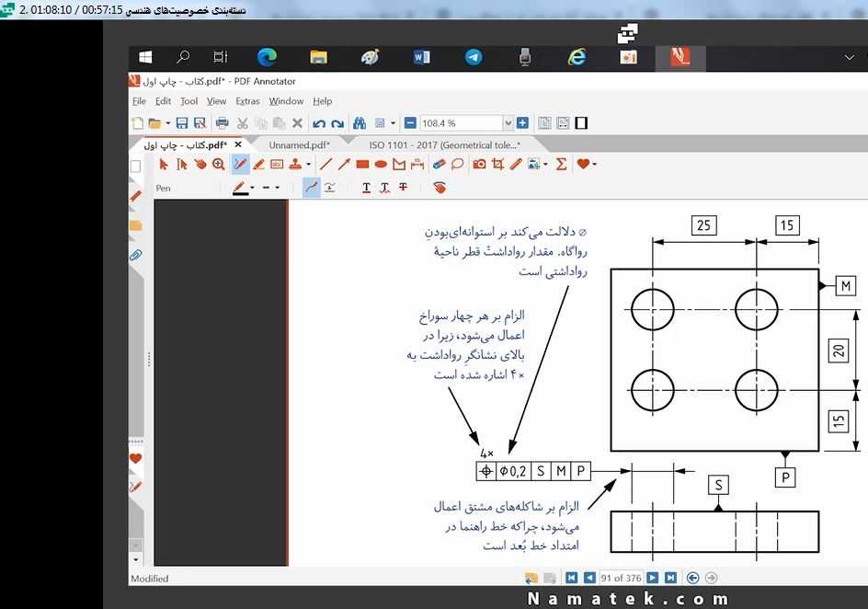Toggle strikethrough text markup
This screenshot has height=609, width=868.
403,188
